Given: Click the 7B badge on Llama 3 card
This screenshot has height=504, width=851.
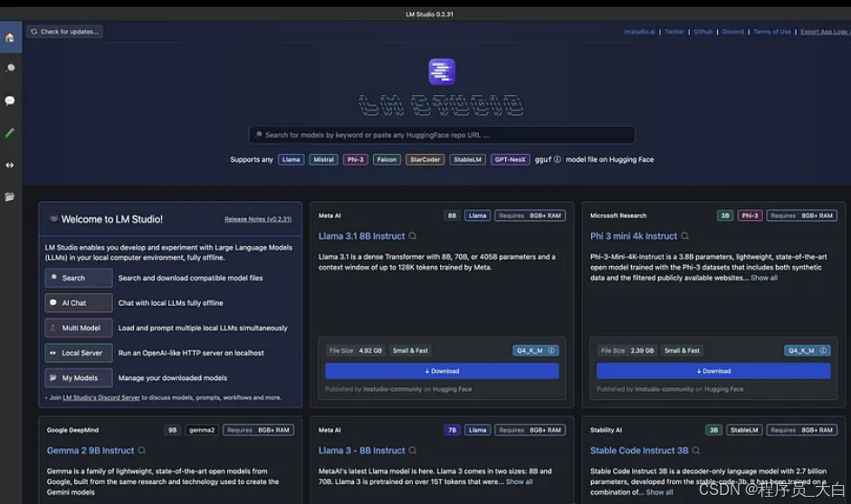Looking at the screenshot, I should [452, 430].
